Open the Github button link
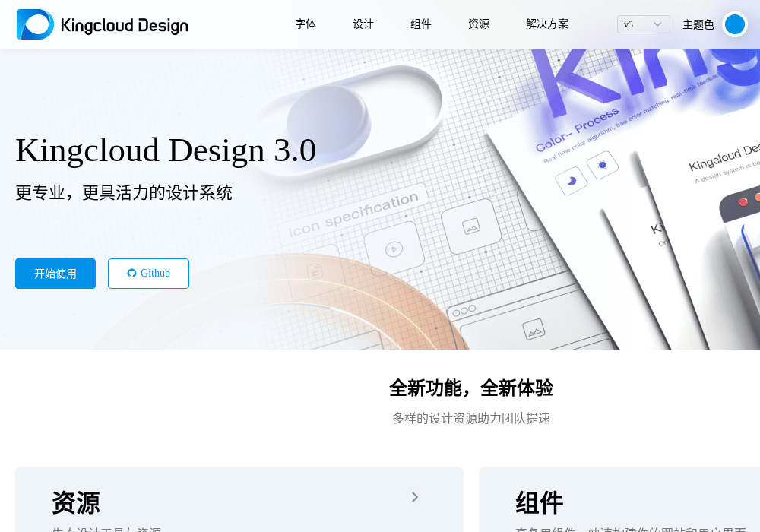This screenshot has height=532, width=760. pos(148,274)
